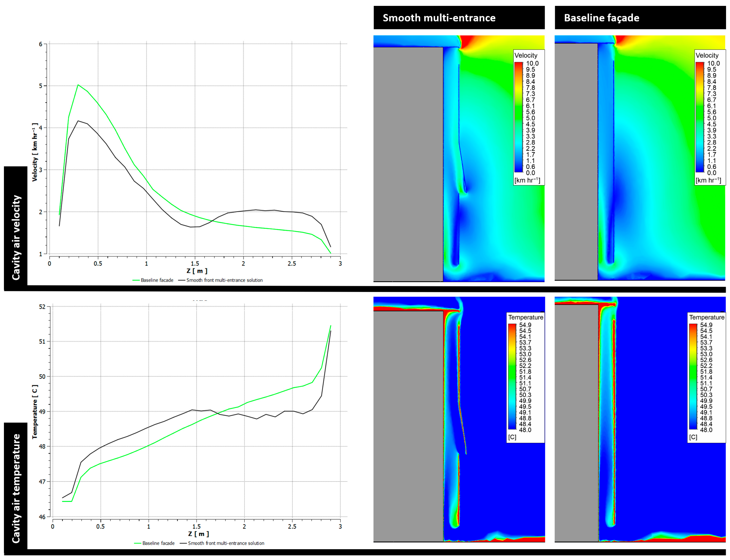Click the 'Baseline façade' column header

tap(640, 18)
